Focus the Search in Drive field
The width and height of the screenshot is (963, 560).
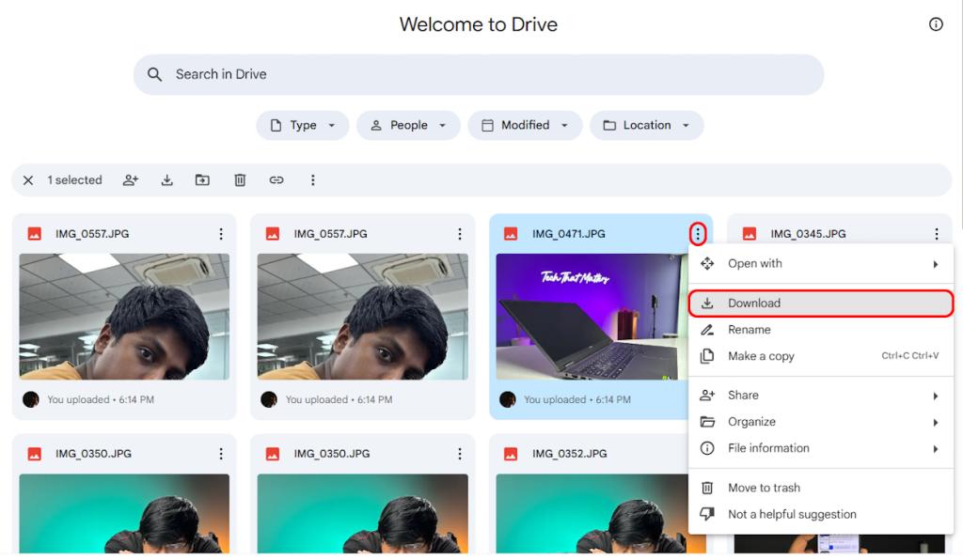coord(479,75)
